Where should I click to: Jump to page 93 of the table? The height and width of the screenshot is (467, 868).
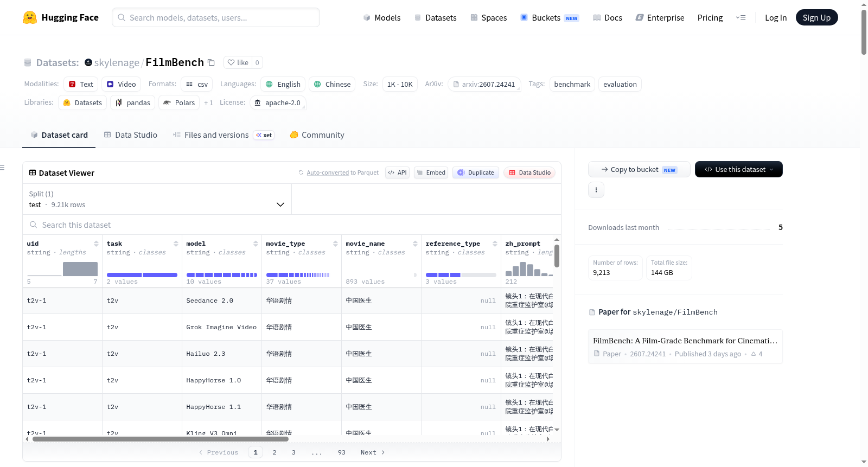pos(342,452)
